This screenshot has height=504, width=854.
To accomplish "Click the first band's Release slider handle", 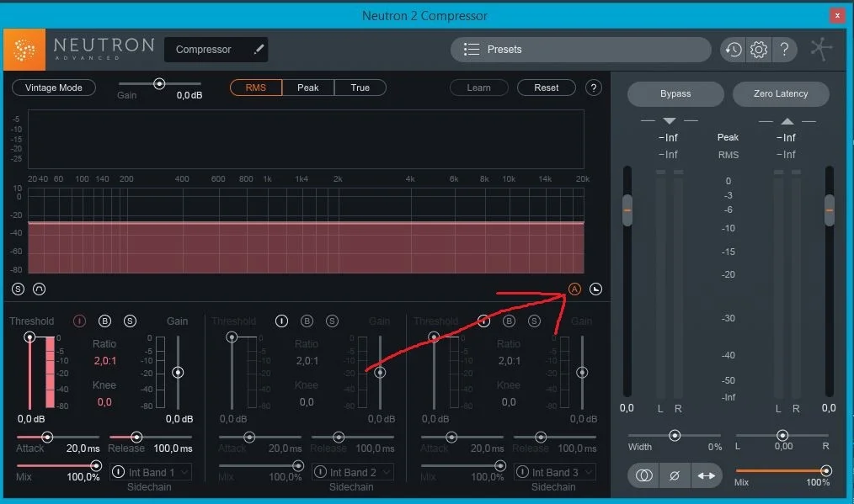I will click(x=136, y=437).
